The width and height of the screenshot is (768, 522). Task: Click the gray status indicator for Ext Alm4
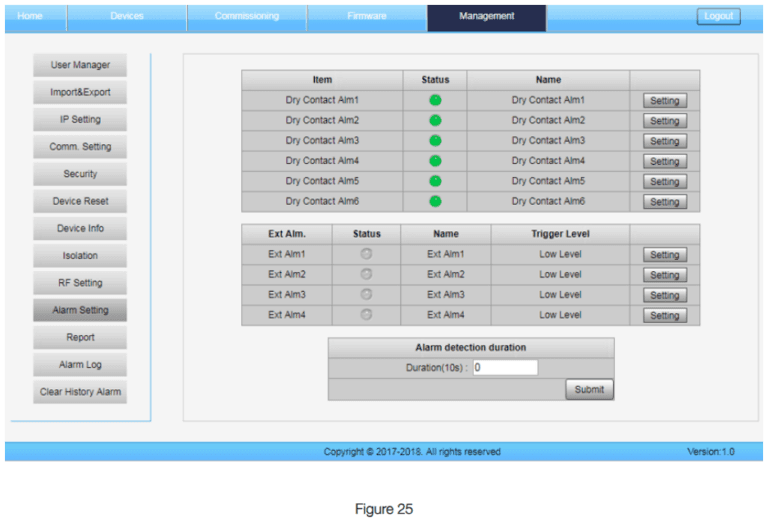tap(366, 315)
